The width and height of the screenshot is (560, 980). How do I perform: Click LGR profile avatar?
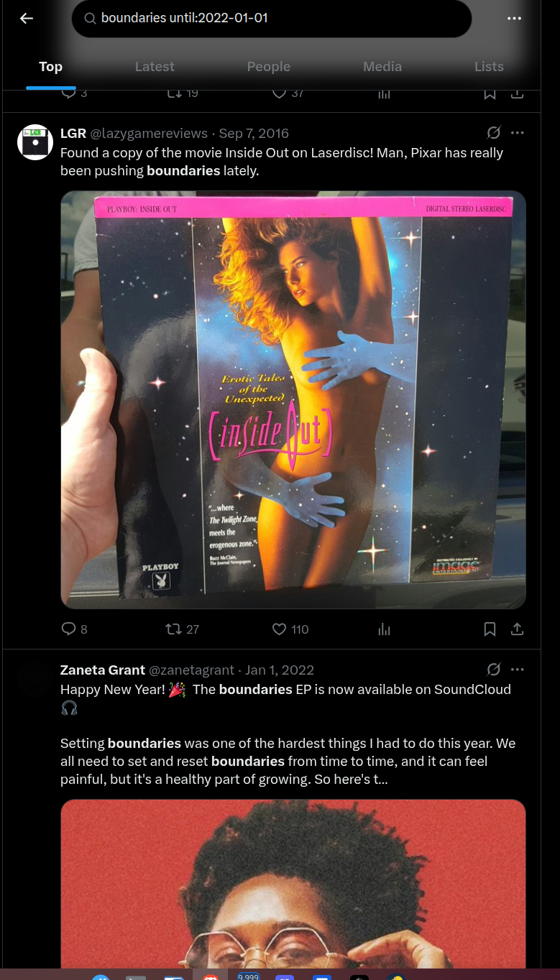click(x=35, y=142)
